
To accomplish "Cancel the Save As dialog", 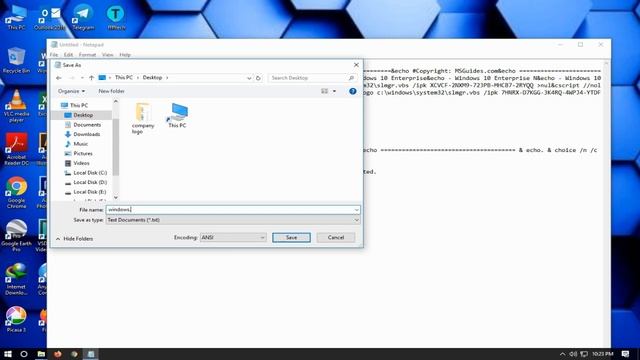I will [336, 238].
